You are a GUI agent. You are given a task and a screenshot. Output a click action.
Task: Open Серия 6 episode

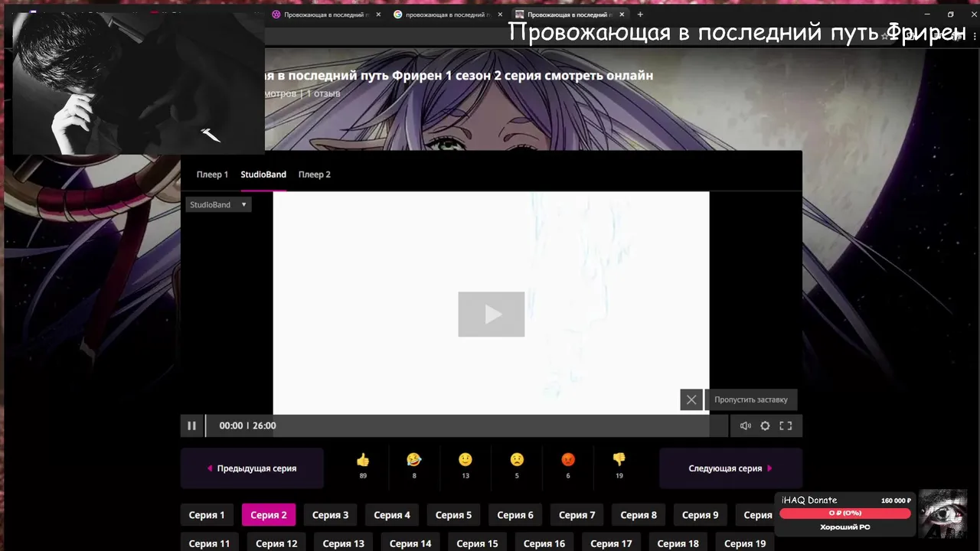pyautogui.click(x=515, y=515)
